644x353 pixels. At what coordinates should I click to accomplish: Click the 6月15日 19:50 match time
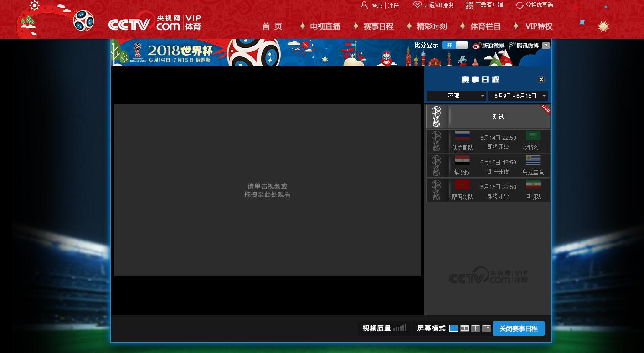[498, 162]
